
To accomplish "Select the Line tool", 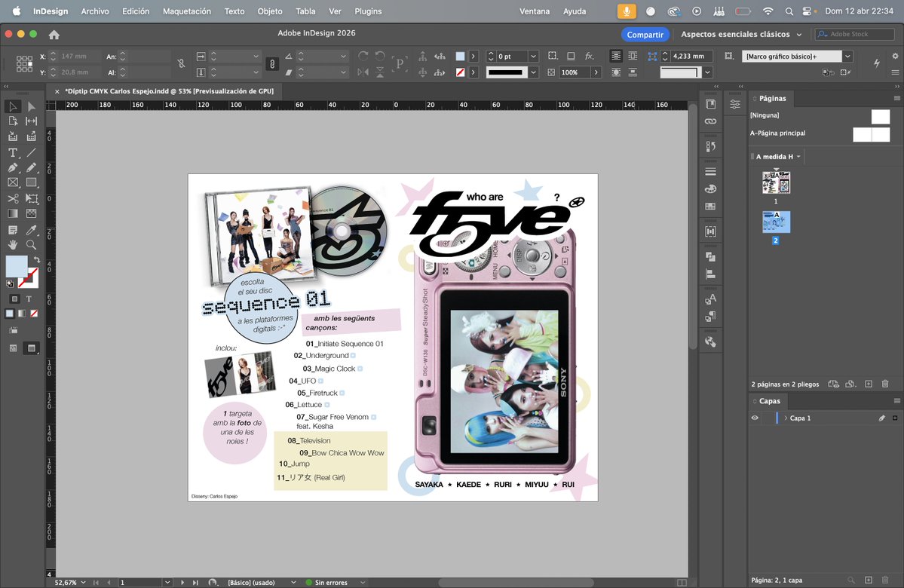I will coord(31,153).
